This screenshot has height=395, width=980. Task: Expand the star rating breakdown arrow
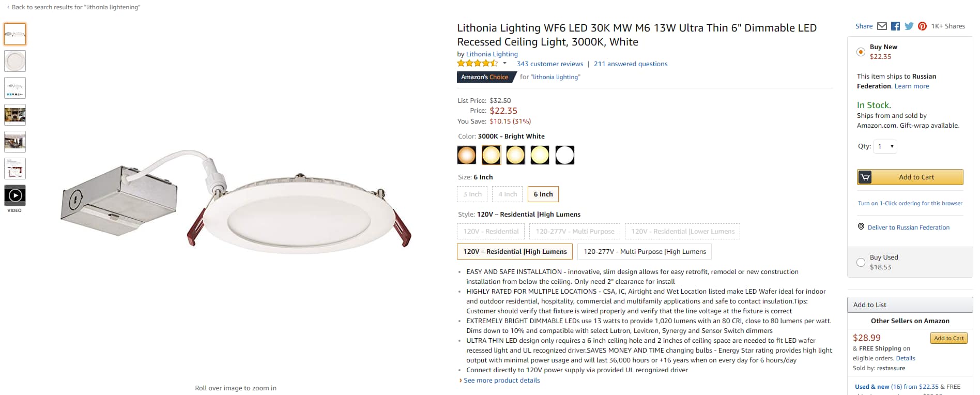504,64
